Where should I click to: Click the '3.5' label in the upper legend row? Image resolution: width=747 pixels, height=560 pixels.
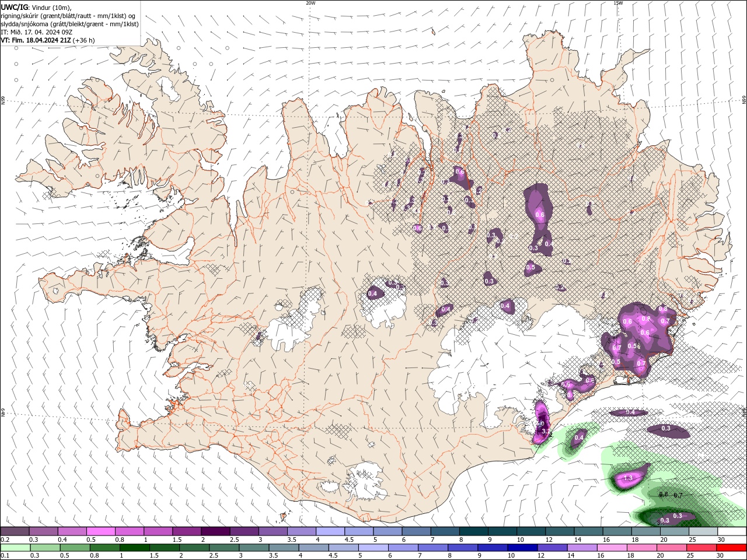pyautogui.click(x=291, y=540)
